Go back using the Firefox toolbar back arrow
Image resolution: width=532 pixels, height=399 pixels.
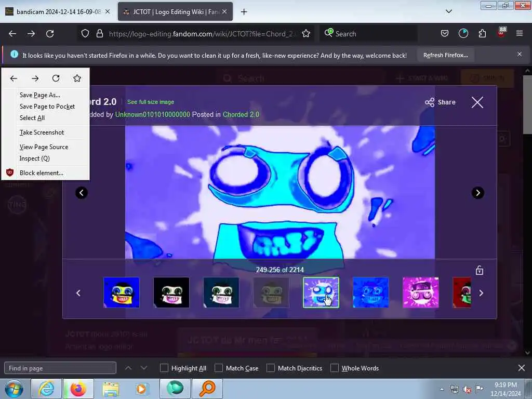pyautogui.click(x=12, y=34)
